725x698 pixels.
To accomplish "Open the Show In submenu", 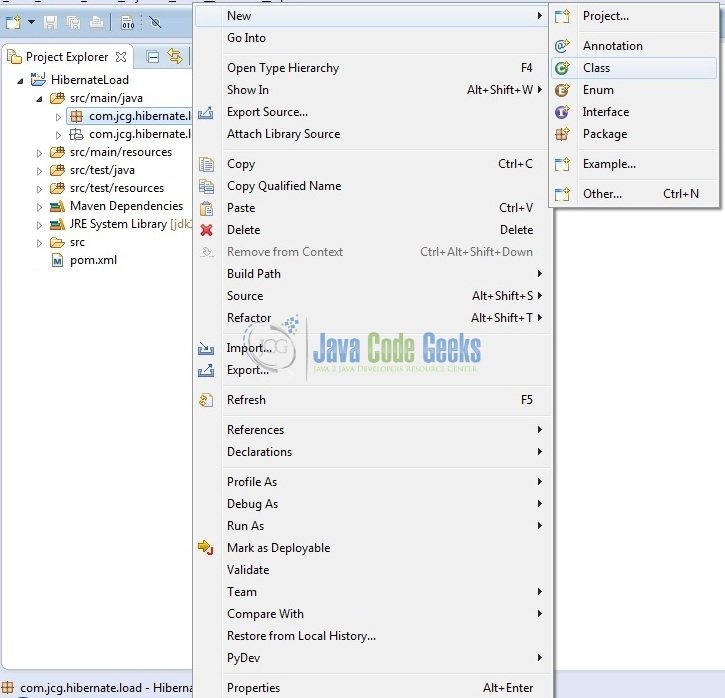I will point(372,90).
